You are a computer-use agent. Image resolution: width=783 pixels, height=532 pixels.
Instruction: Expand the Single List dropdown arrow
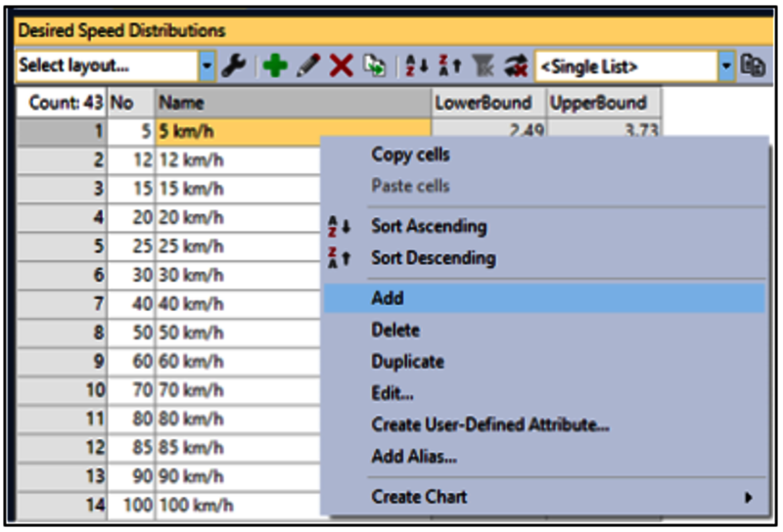pos(726,66)
